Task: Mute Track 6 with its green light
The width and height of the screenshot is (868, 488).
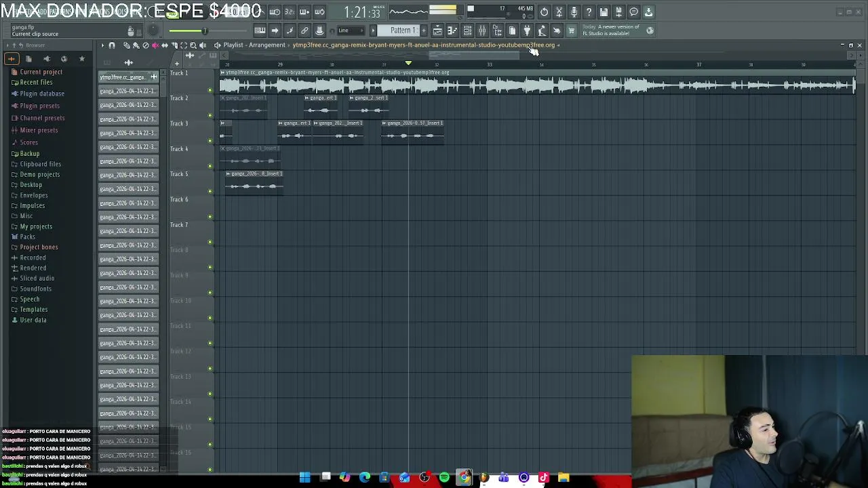Action: [x=210, y=217]
